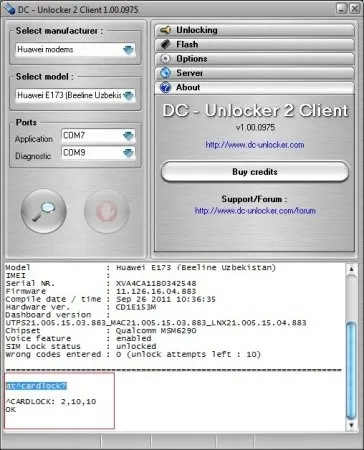
Task: Expand the Flash section
Action: 254,44
